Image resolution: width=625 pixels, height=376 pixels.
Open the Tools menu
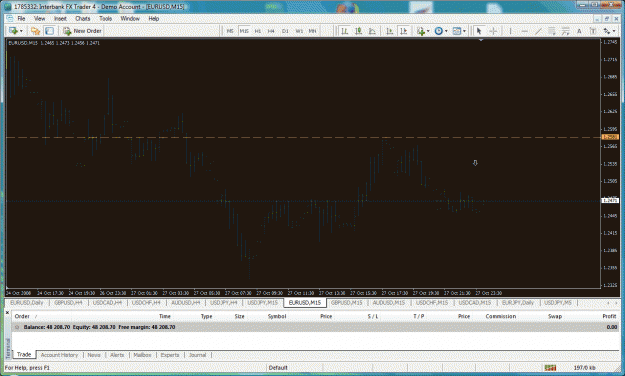tap(105, 18)
